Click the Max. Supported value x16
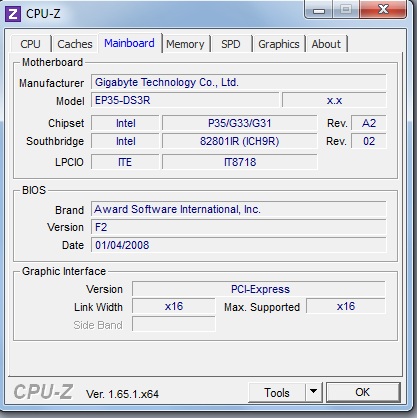This screenshot has height=418, width=417. tap(346, 306)
